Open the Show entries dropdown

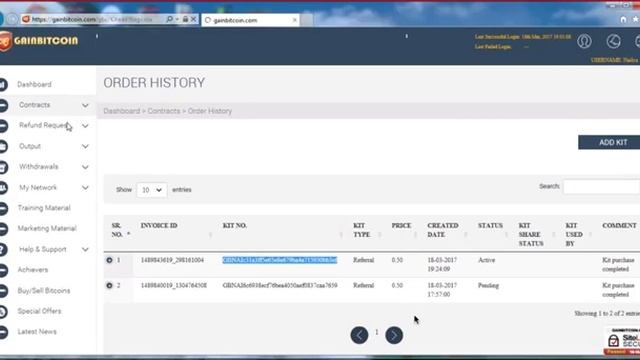point(151,190)
